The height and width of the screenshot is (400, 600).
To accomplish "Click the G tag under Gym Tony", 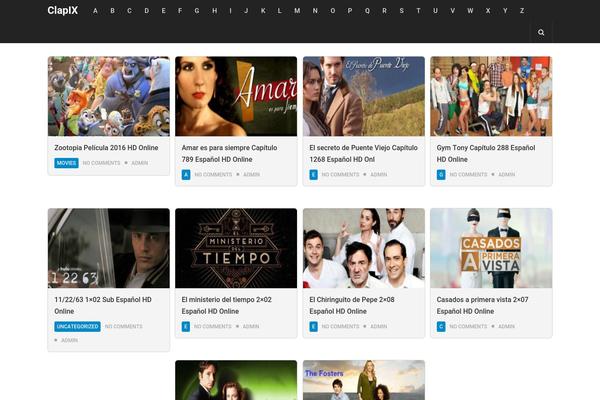I will (x=441, y=175).
